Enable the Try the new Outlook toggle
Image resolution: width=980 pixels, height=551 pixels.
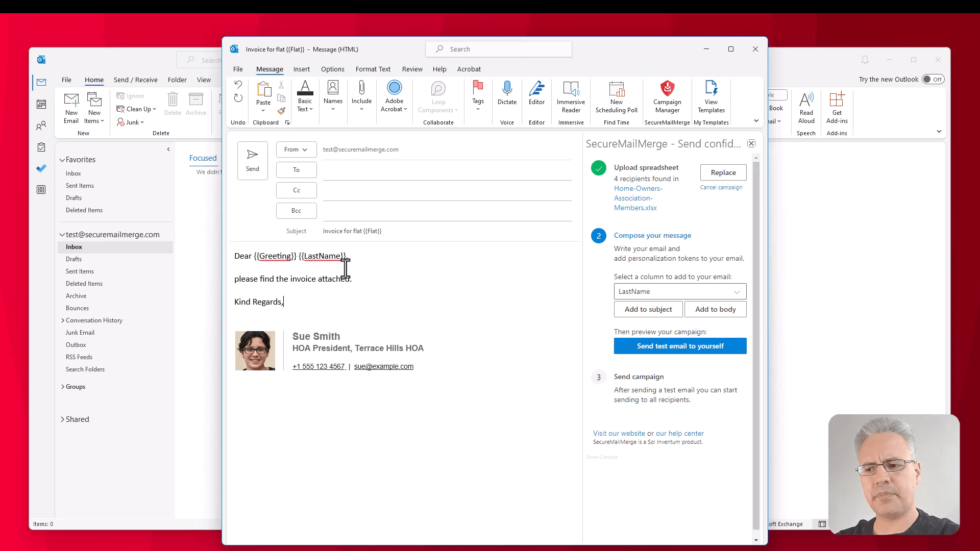[x=933, y=79]
